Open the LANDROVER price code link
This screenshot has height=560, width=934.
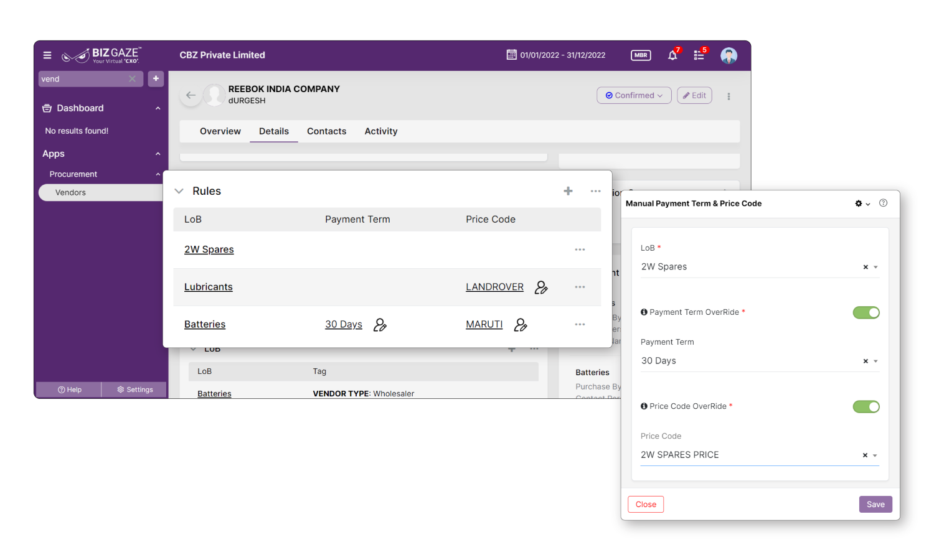click(494, 287)
